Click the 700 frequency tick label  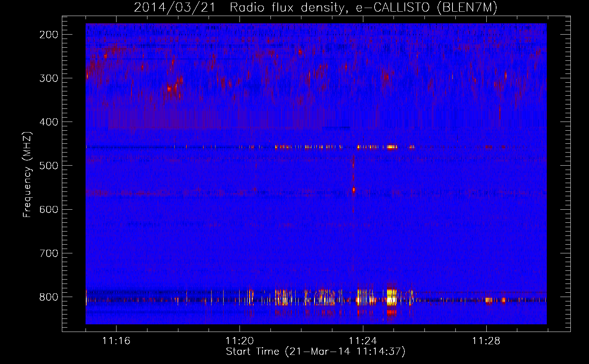pos(49,253)
